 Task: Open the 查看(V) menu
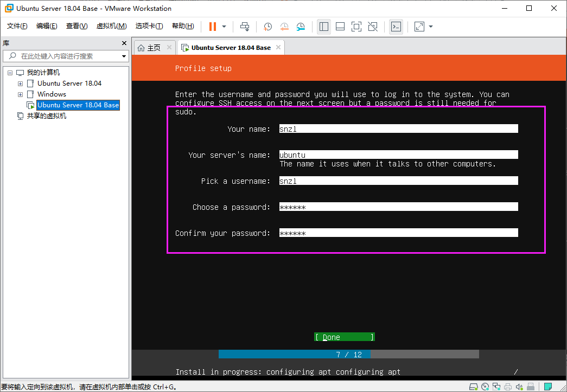pyautogui.click(x=77, y=26)
